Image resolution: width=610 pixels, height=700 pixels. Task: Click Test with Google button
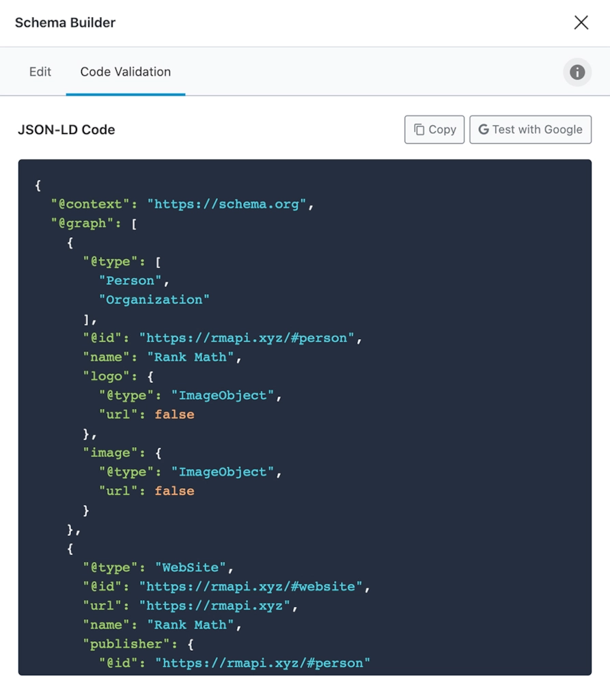click(530, 129)
